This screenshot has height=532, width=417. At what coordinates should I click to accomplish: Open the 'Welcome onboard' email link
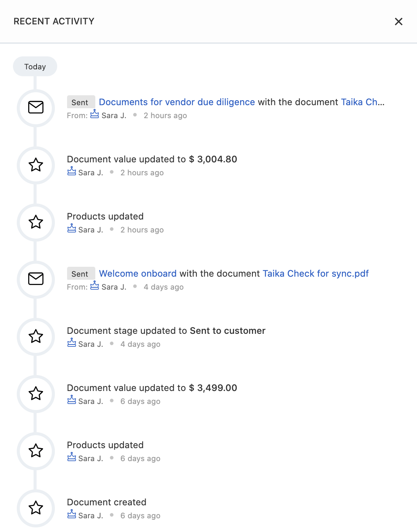[x=138, y=274]
